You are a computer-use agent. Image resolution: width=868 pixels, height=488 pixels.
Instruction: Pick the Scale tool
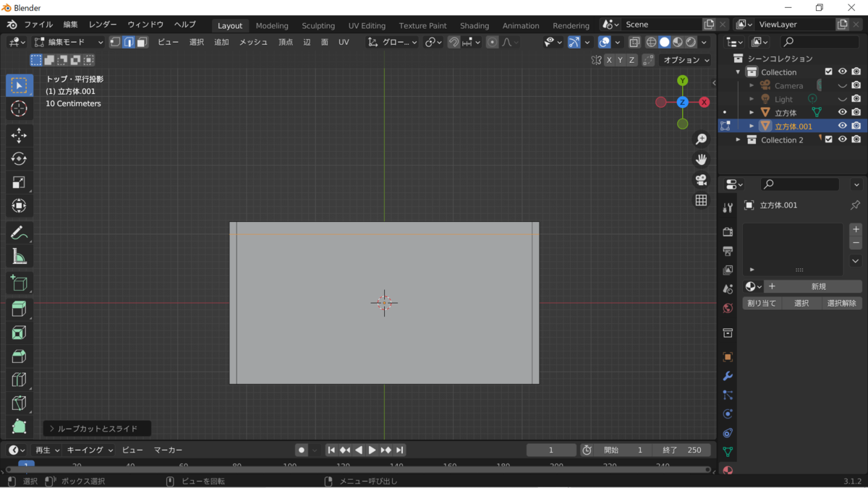(x=20, y=182)
